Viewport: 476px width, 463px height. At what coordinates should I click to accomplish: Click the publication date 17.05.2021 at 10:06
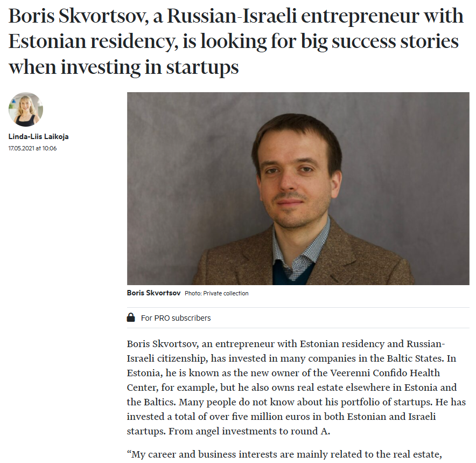32,148
